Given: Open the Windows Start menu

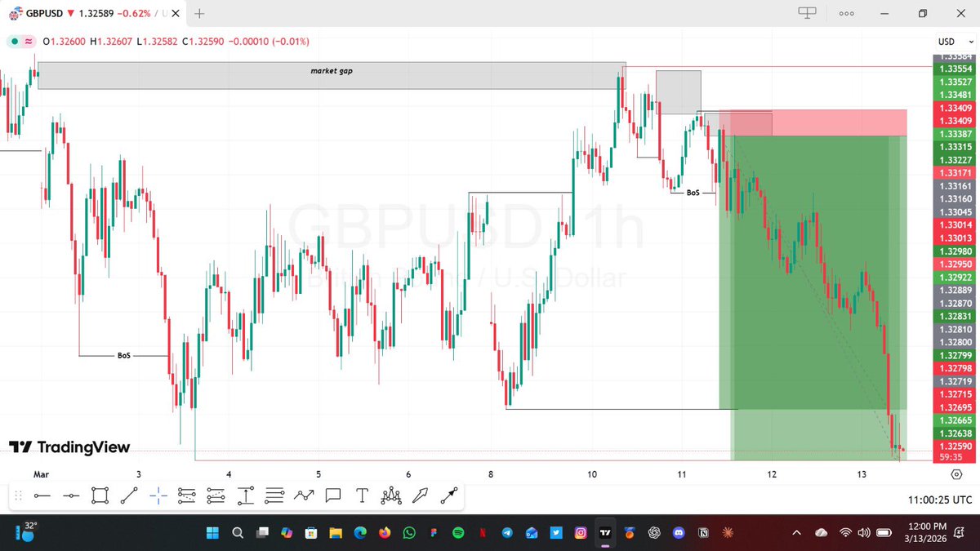Looking at the screenshot, I should (213, 532).
